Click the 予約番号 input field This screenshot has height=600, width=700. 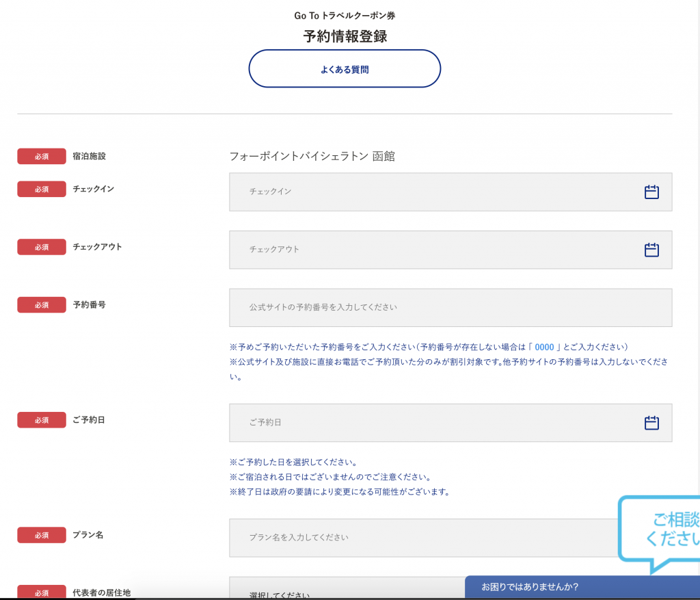tap(450, 307)
